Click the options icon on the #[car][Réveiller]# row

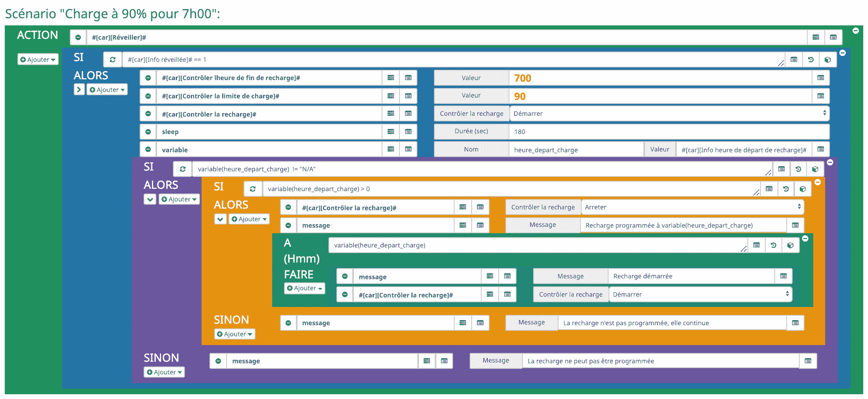[816, 37]
